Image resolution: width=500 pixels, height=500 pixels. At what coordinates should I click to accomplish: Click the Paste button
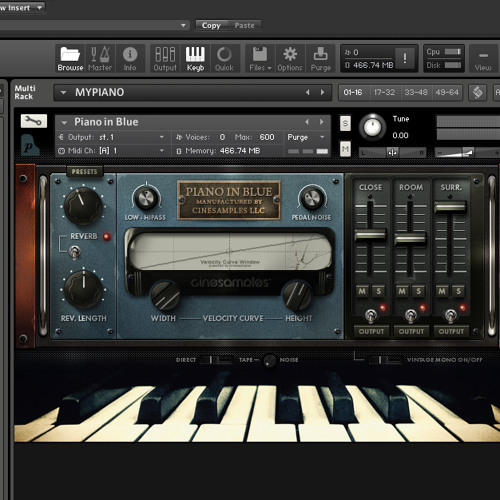[244, 25]
